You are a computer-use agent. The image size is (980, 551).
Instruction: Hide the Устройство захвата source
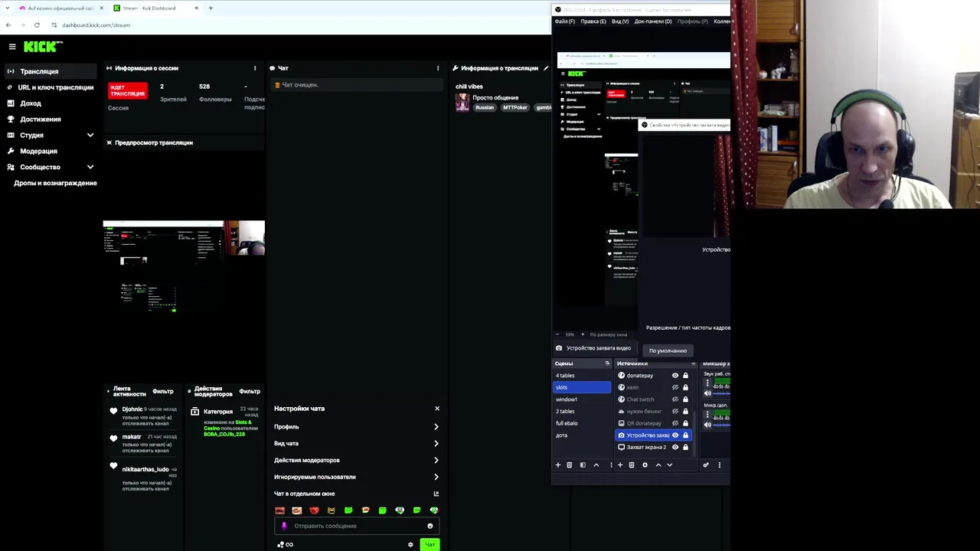pyautogui.click(x=675, y=435)
